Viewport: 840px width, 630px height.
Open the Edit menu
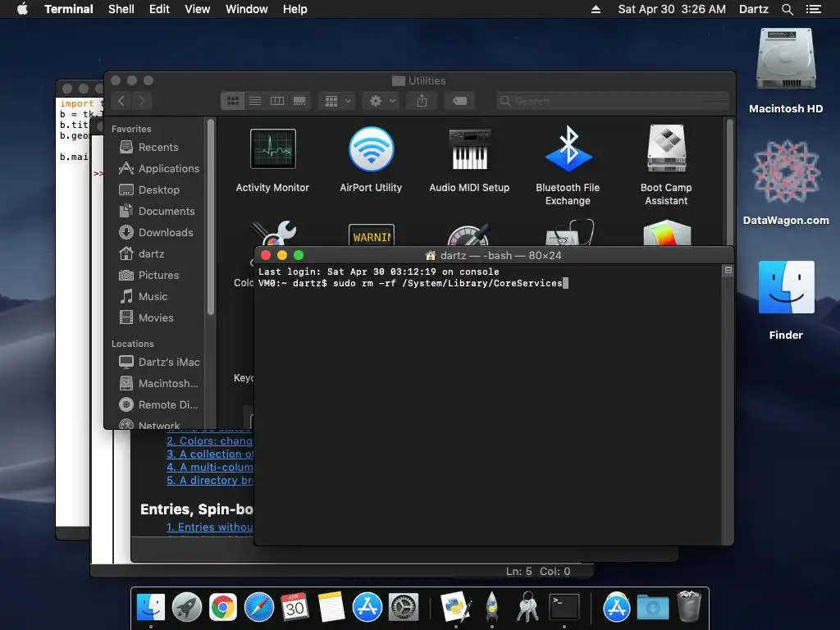point(159,9)
